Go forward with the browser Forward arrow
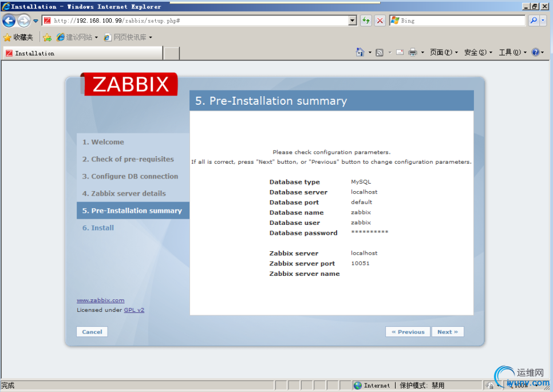Viewport: 553px width, 392px height. [23, 21]
